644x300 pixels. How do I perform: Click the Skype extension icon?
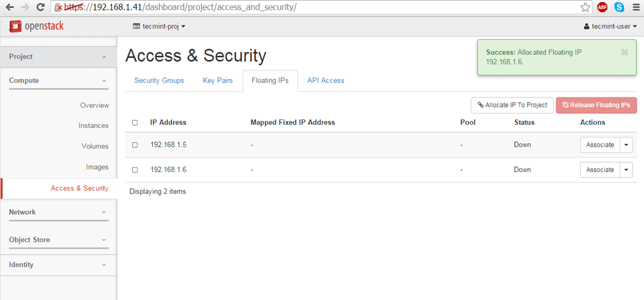click(x=619, y=8)
